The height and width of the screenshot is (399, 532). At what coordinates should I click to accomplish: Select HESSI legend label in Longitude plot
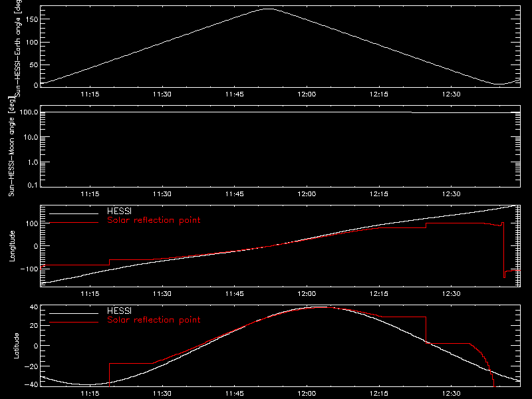click(x=119, y=211)
